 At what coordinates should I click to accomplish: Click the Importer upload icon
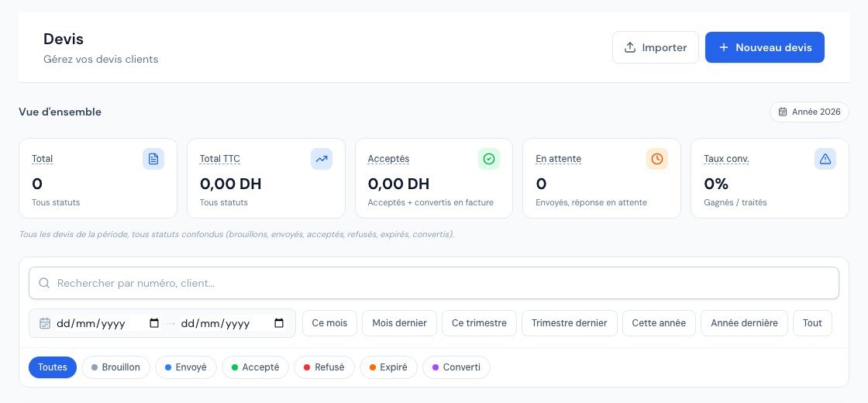[x=629, y=47]
